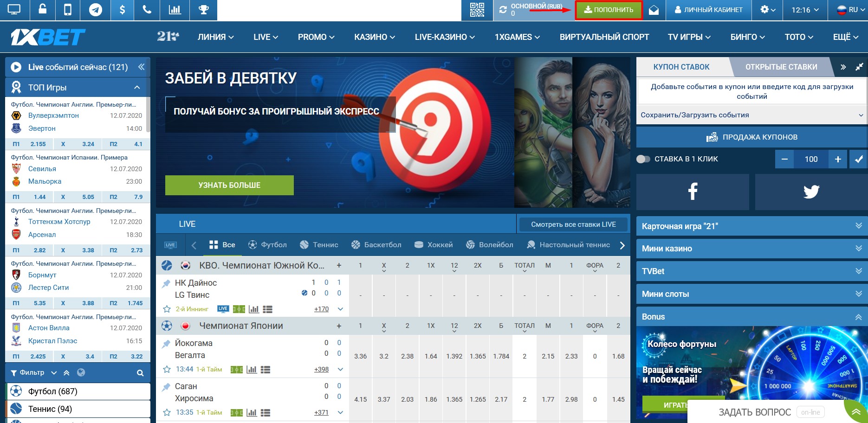Open the statistics bar chart icon
Viewport: 868px width, 423px height.
point(175,10)
